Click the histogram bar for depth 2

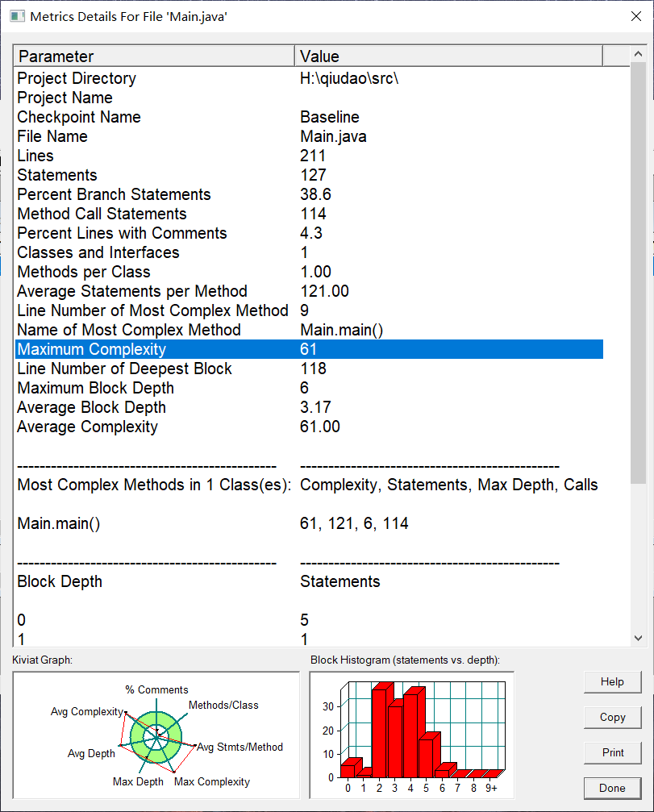[x=381, y=731]
